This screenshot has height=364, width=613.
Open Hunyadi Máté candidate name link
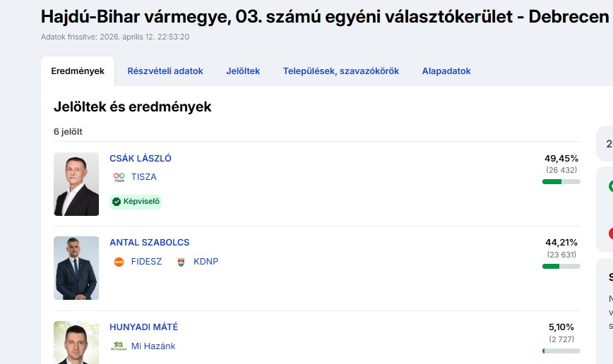144,327
